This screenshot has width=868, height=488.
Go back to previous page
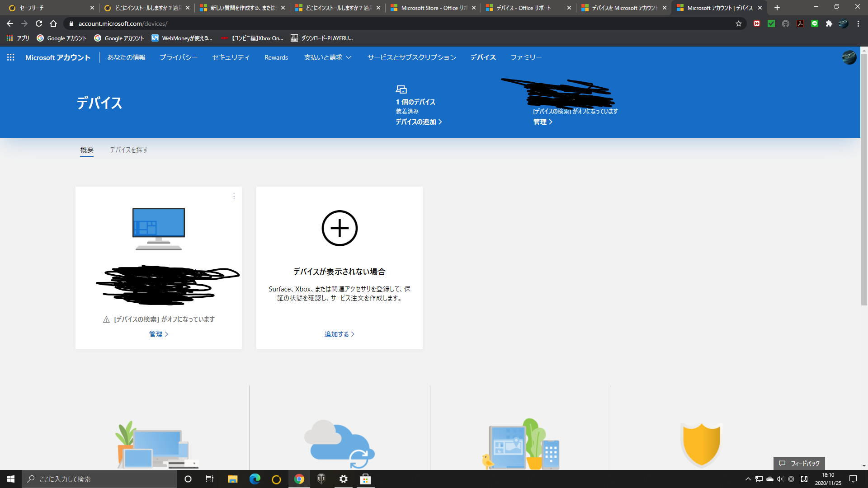(x=10, y=23)
